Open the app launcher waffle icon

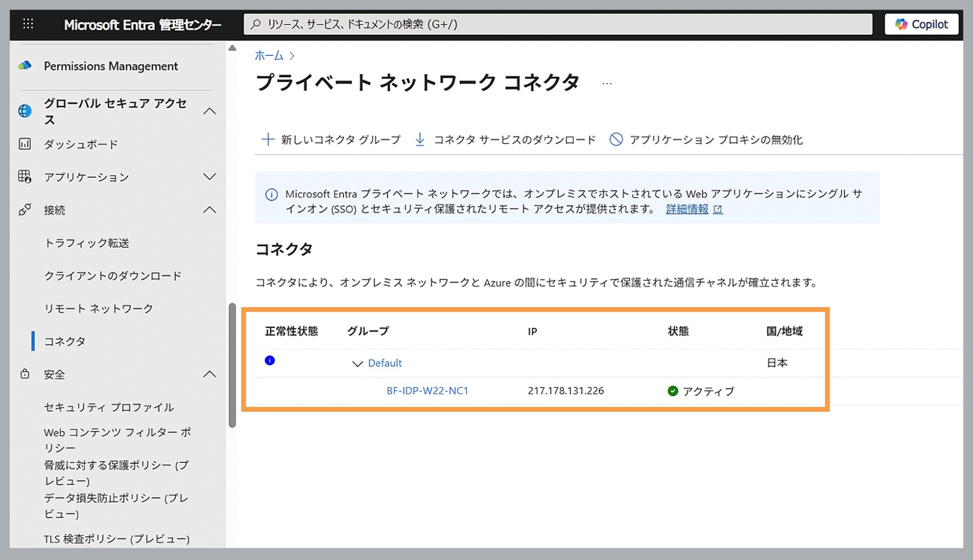[28, 24]
